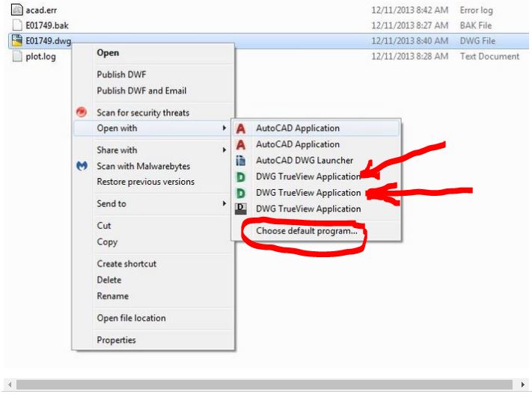Screen dimensions: 532x394
Task: Click the DWG File type cell
Action: pos(477,41)
